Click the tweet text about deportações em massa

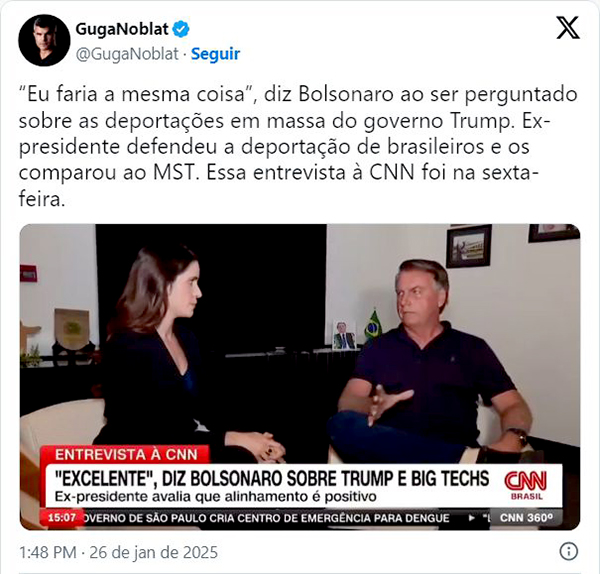coord(298,147)
